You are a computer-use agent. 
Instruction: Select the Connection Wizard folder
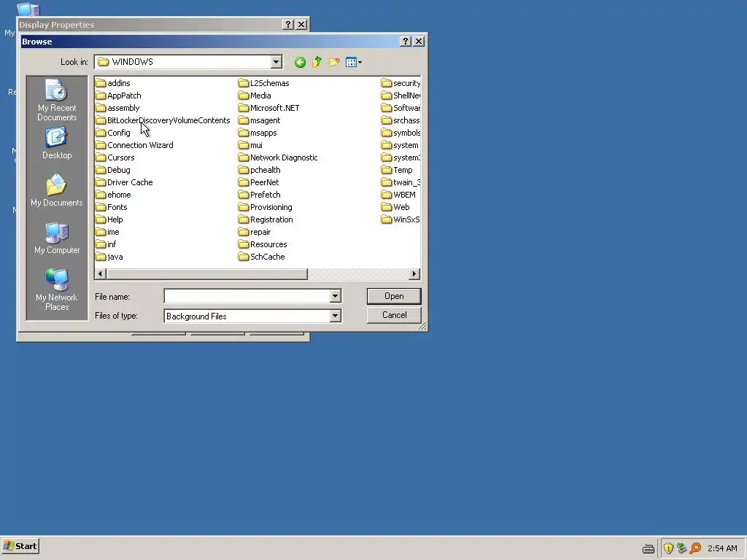134,145
